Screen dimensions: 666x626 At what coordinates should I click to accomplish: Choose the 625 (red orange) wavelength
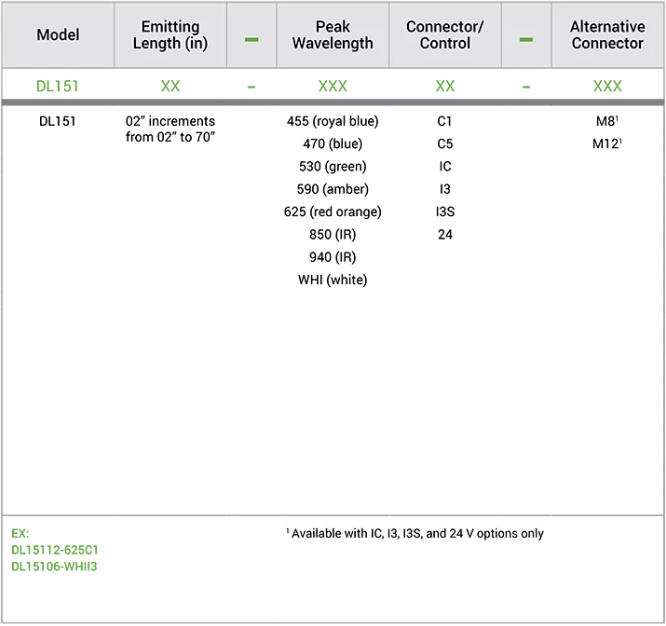(332, 212)
